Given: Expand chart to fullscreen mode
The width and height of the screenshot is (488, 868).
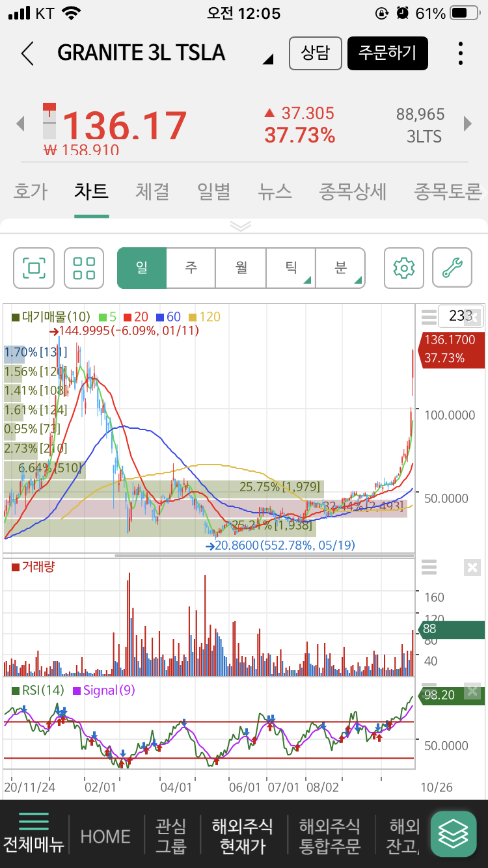Looking at the screenshot, I should click(x=34, y=267).
